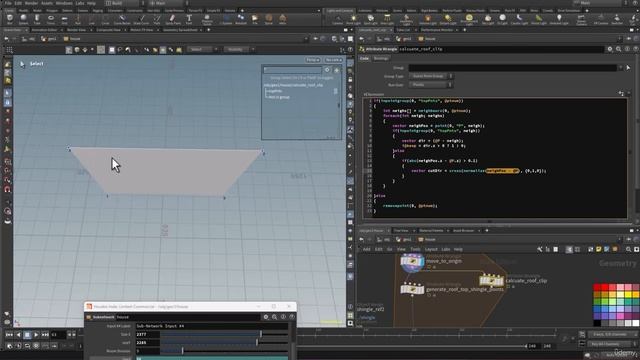
Task: Open network editor Layout menu
Action: [431, 249]
